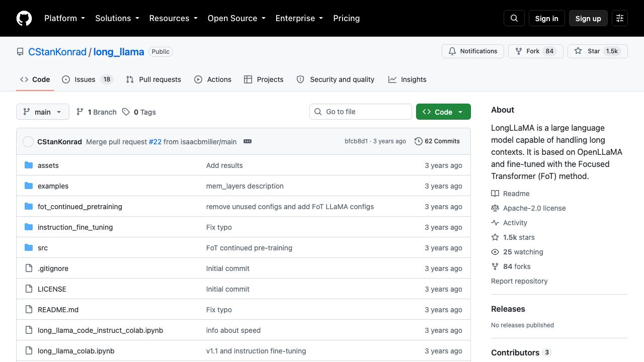Screen dimensions: 644x362
Task: Click the repository book icon beside CStanKonrad
Action: click(x=20, y=52)
